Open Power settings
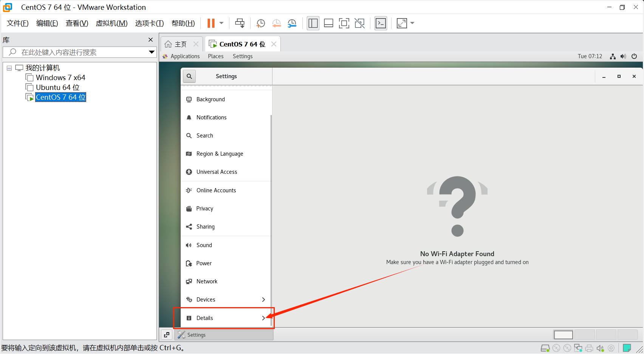The width and height of the screenshot is (644, 354). [226, 263]
